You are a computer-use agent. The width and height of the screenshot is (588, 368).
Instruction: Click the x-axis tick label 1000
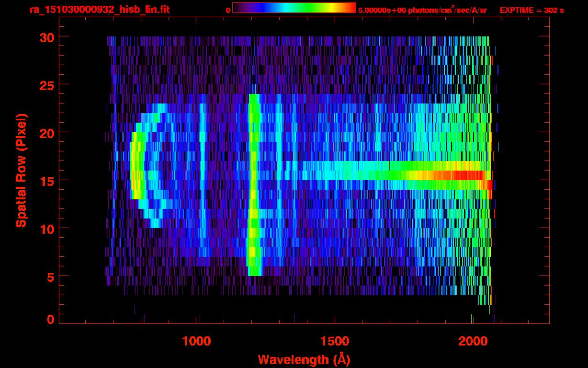pos(196,341)
